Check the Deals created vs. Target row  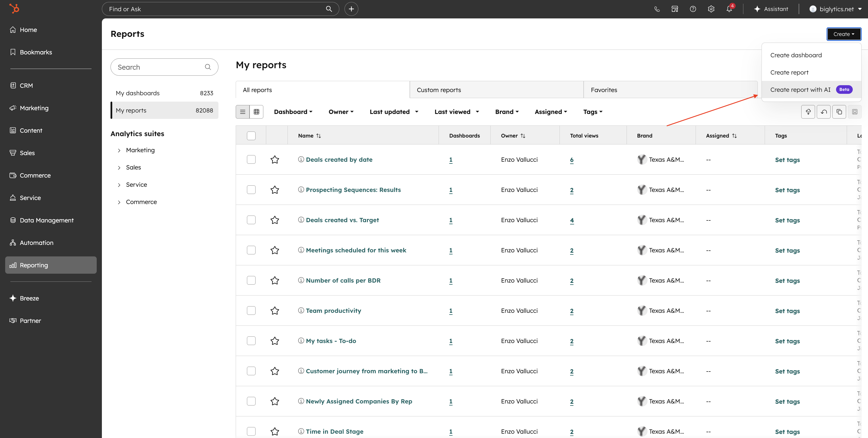251,220
